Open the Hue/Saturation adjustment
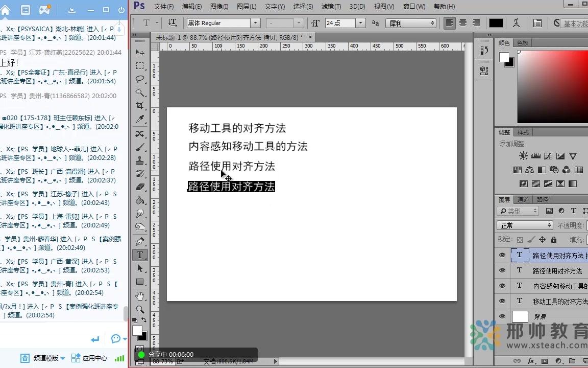This screenshot has width=588, height=368. point(518,169)
